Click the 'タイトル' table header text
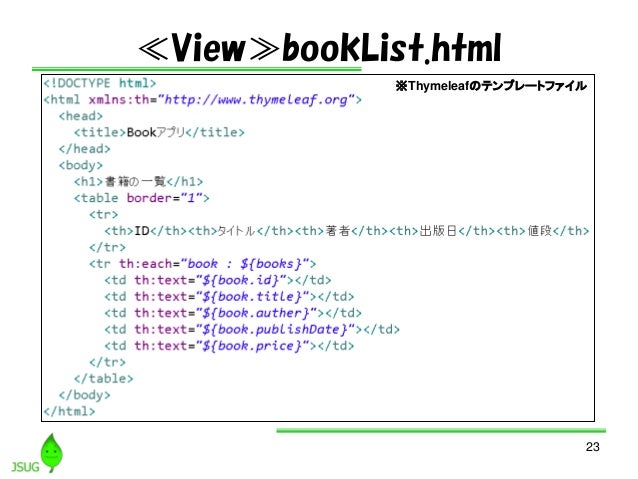This screenshot has height=479, width=638. coord(236,231)
